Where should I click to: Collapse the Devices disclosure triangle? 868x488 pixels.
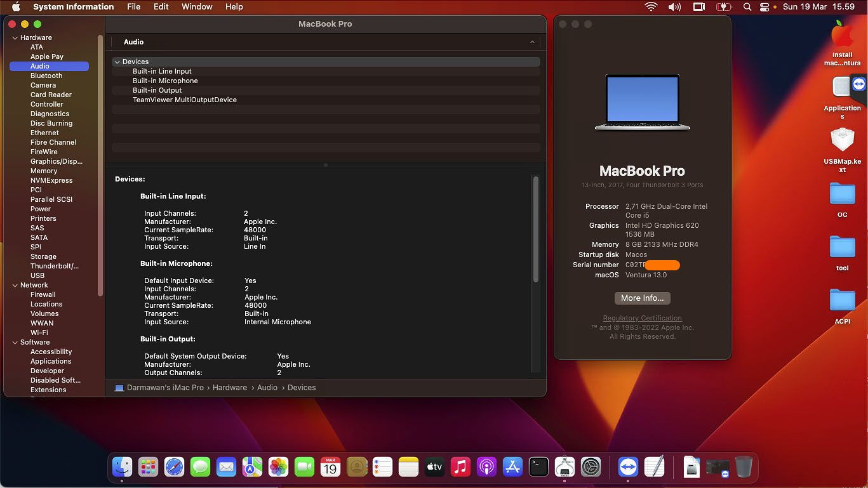pos(117,62)
